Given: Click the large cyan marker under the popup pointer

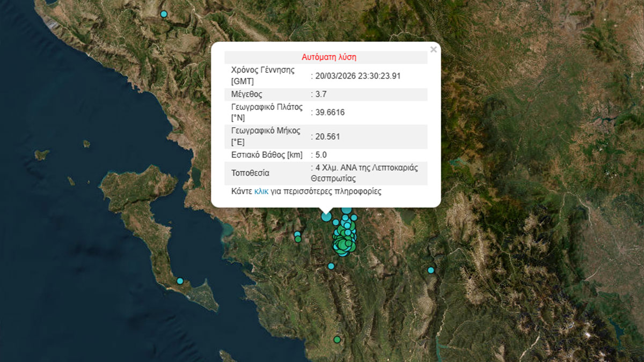Looking at the screenshot, I should click(326, 216).
